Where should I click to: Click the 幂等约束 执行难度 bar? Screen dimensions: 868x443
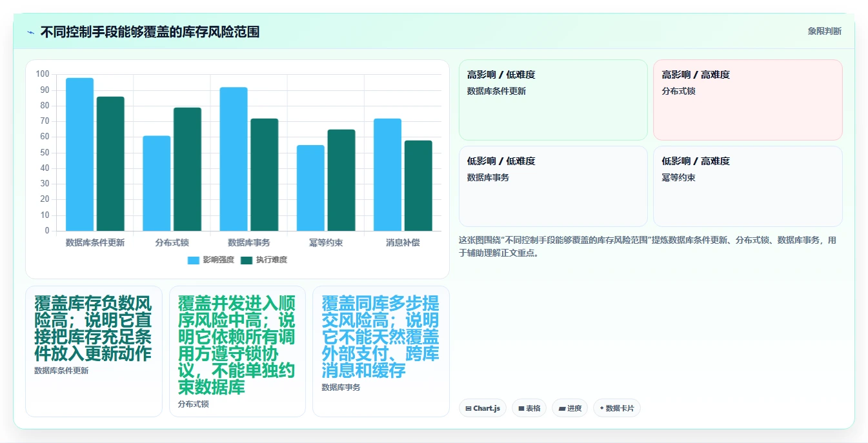pos(341,180)
